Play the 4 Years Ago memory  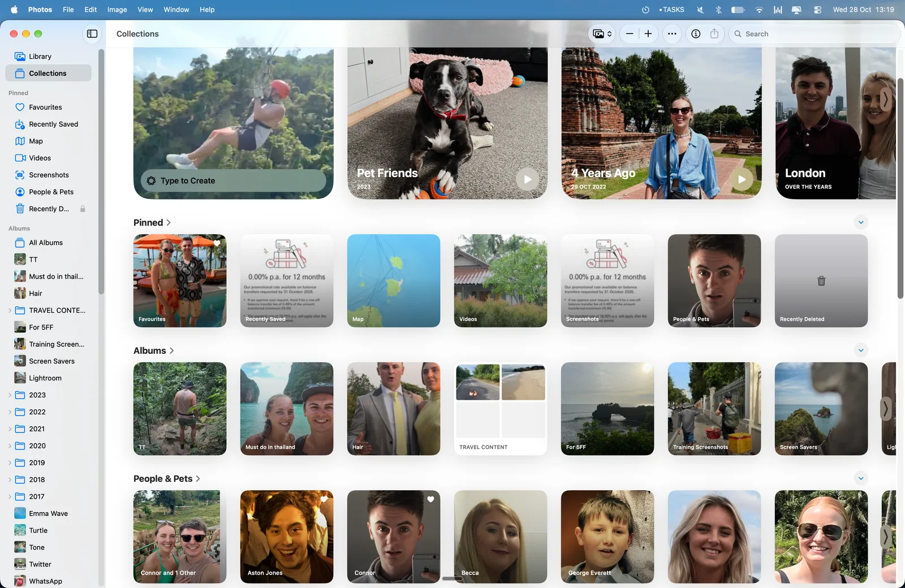tap(742, 180)
